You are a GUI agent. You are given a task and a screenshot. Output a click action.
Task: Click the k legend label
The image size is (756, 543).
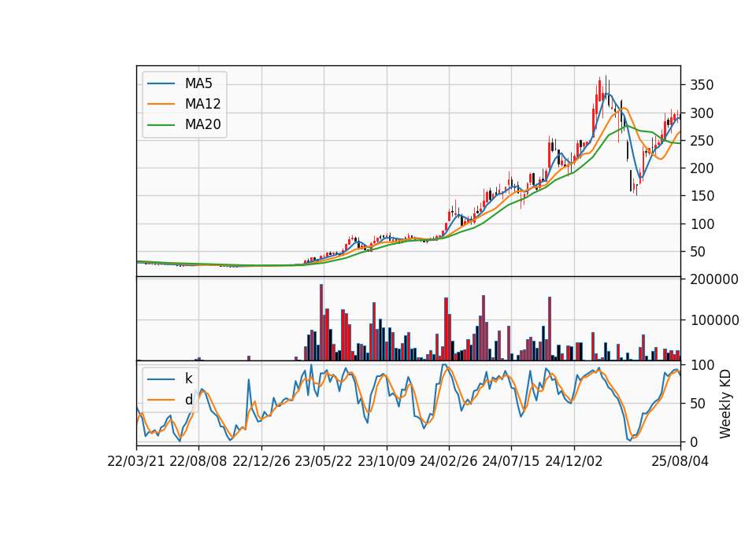click(x=188, y=379)
